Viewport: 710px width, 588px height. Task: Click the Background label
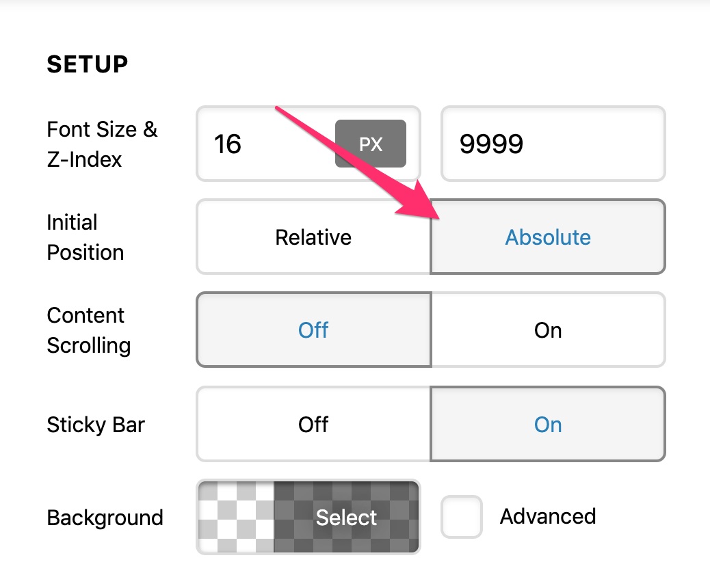coord(105,518)
